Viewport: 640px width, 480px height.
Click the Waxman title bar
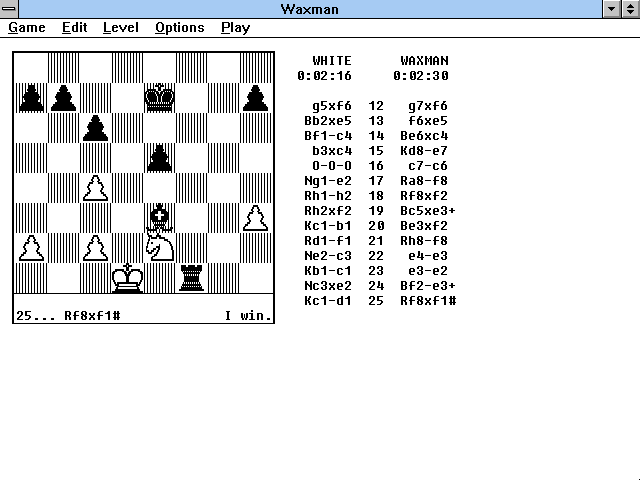(310, 9)
